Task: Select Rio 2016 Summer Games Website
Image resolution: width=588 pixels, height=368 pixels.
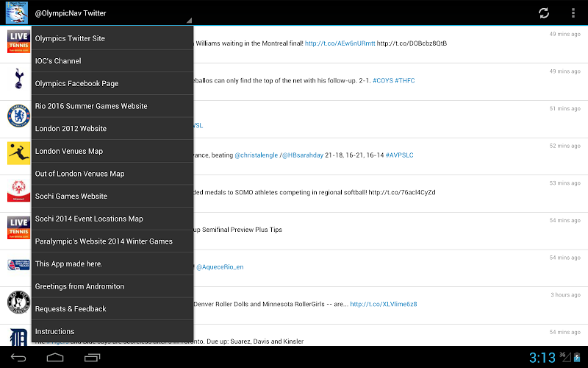Action: pos(112,106)
